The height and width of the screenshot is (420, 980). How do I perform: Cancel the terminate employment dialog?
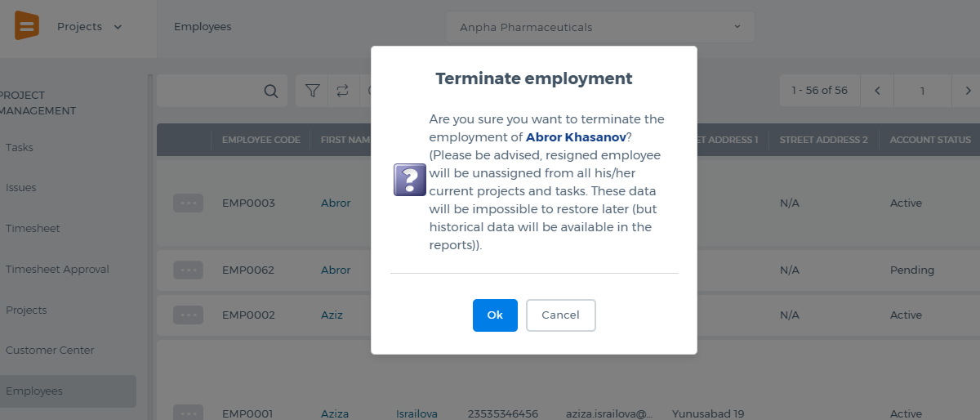pos(560,315)
